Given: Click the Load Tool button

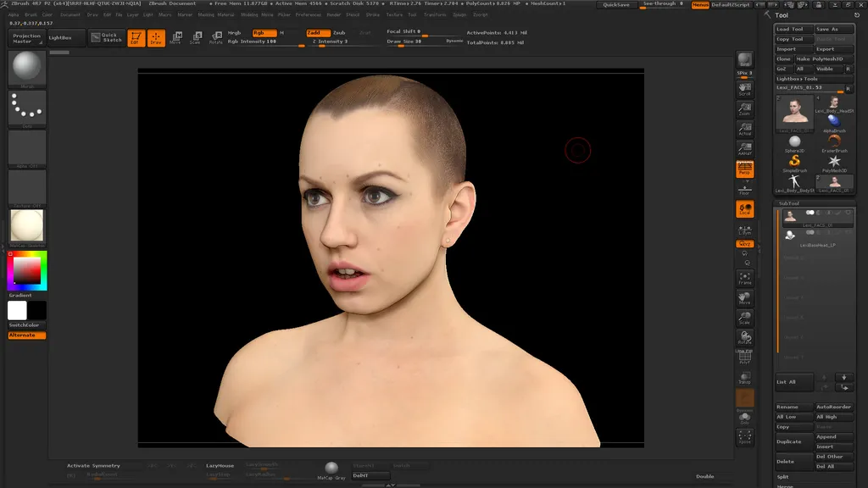Looking at the screenshot, I should 793,29.
